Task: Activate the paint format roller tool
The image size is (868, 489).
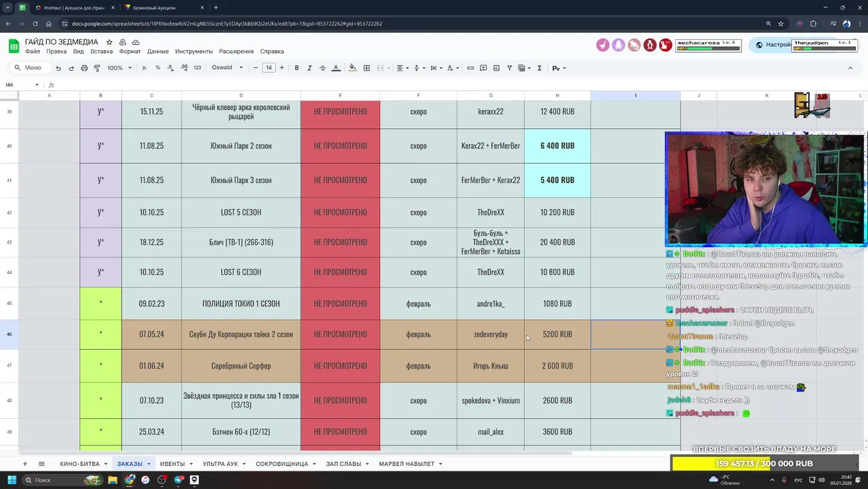Action: [97, 68]
